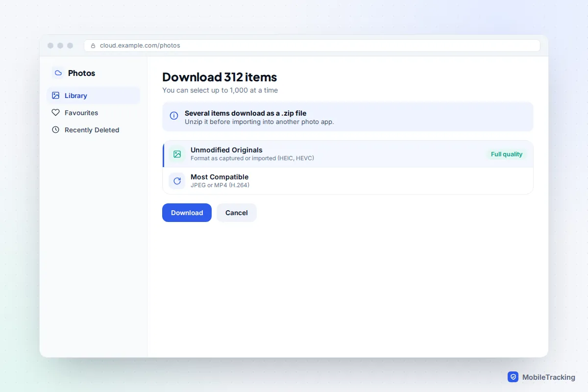This screenshot has width=588, height=392.
Task: Click the clock icon beside Recently Deleted
Action: [x=55, y=130]
